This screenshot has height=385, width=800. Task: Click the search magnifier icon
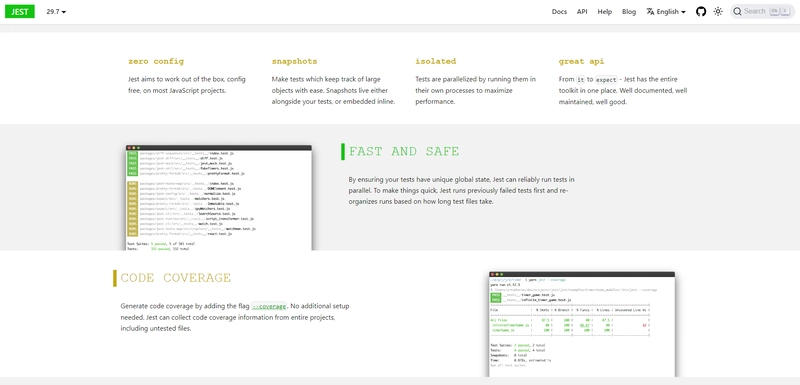tap(738, 11)
